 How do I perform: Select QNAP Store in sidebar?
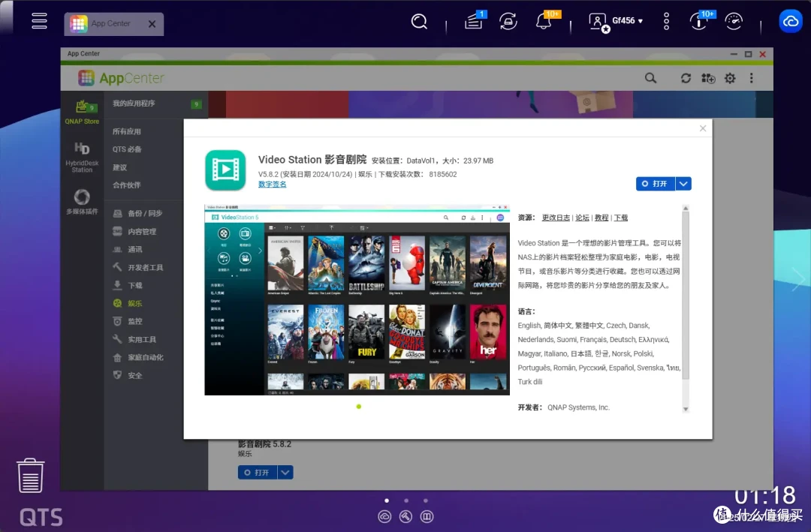tap(82, 113)
